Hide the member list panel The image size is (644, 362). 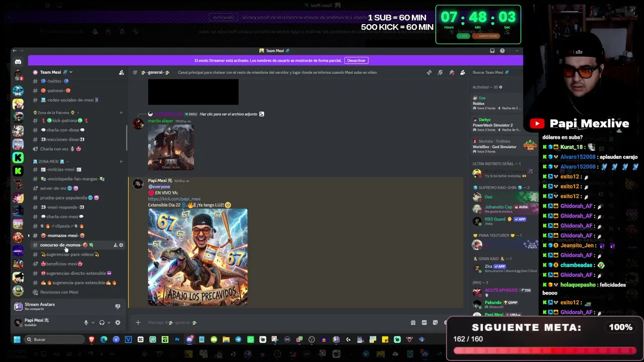pyautogui.click(x=462, y=72)
